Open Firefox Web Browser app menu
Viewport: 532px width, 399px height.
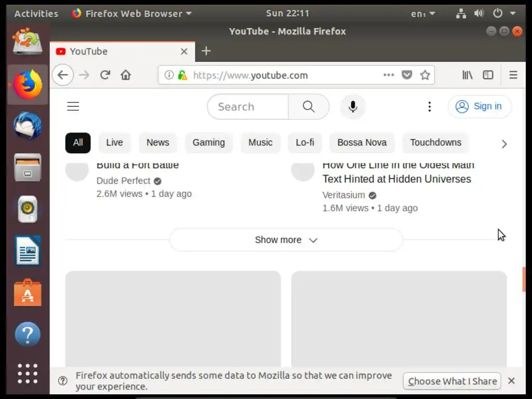click(131, 14)
